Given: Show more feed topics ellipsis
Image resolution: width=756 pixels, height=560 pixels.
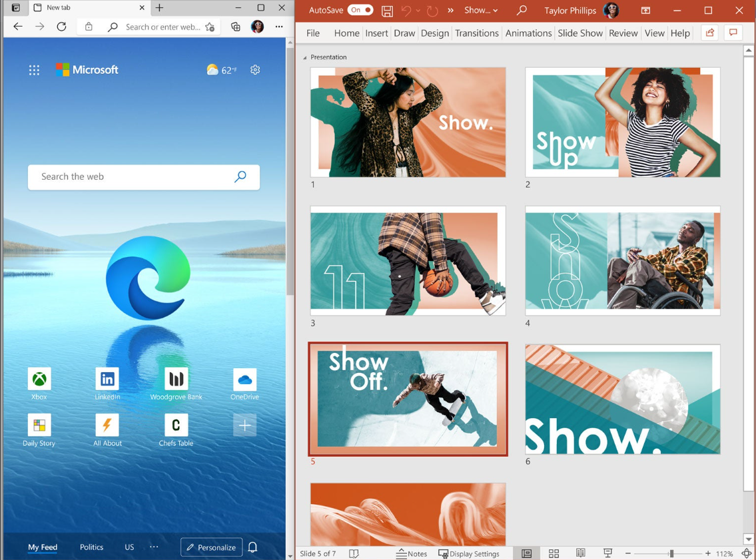Looking at the screenshot, I should [154, 547].
